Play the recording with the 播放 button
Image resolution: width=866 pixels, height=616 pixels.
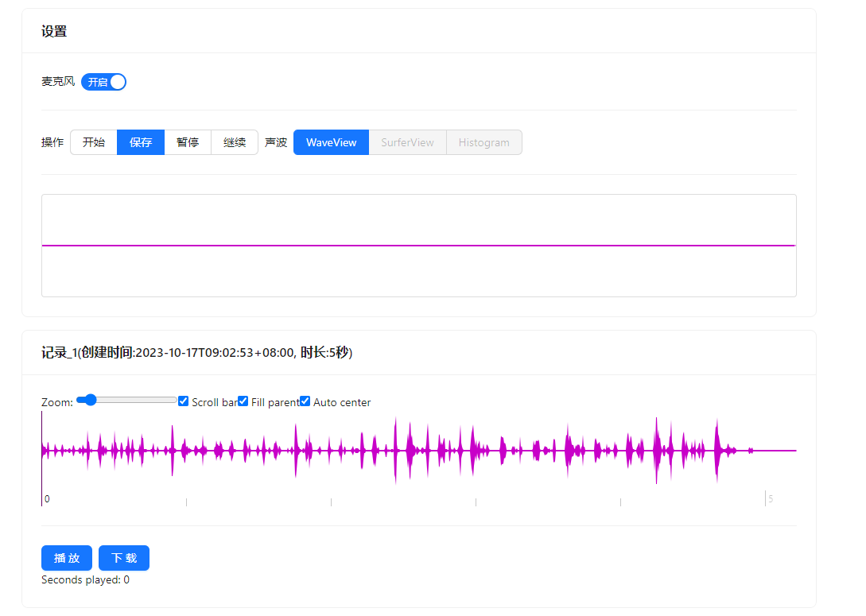click(67, 558)
